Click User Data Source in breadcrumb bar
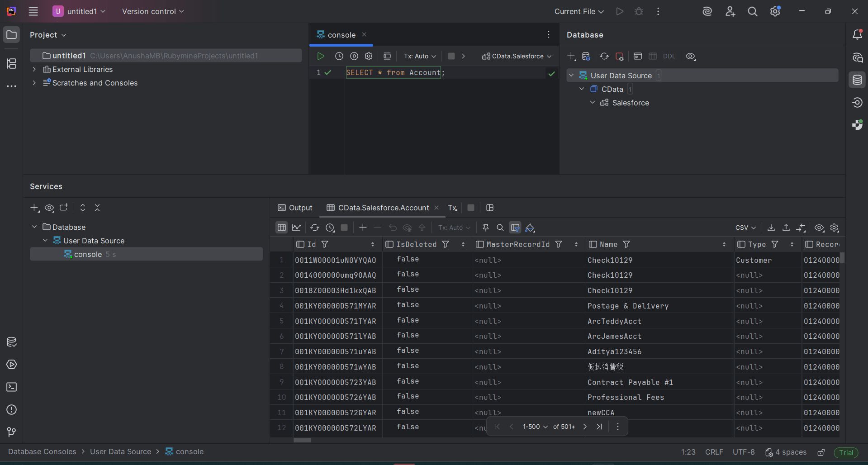 point(120,451)
